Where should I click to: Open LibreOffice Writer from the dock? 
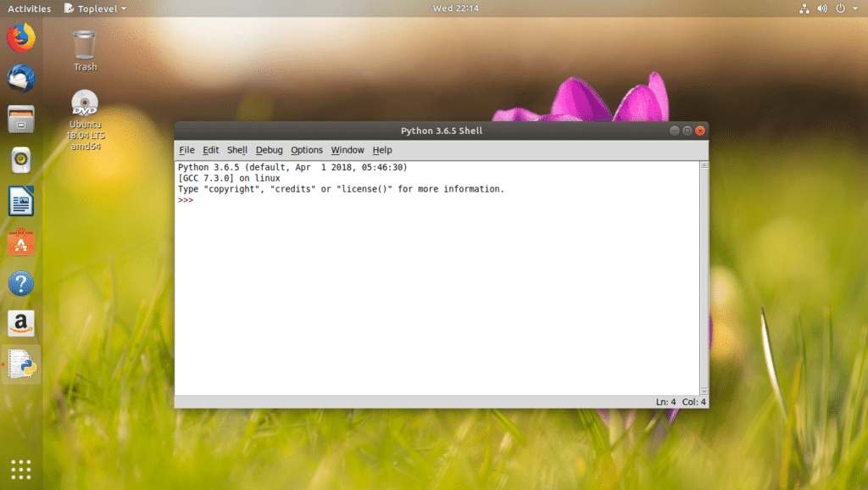[20, 201]
